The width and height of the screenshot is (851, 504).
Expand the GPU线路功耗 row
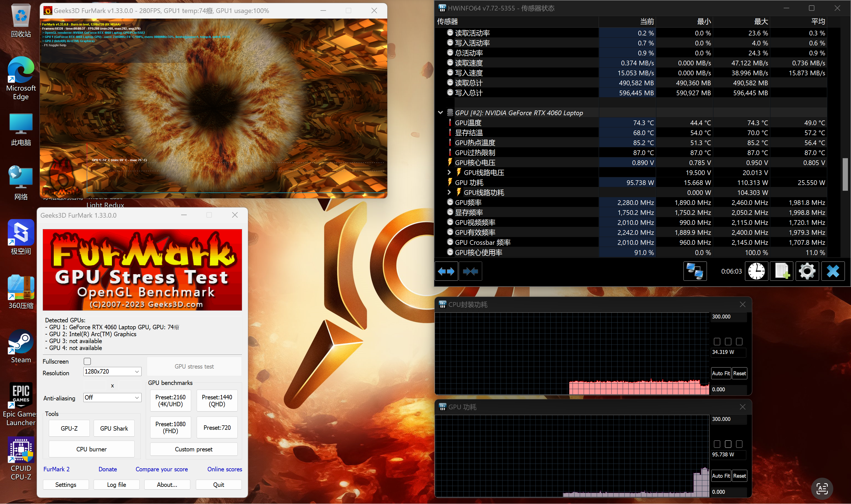[449, 192]
